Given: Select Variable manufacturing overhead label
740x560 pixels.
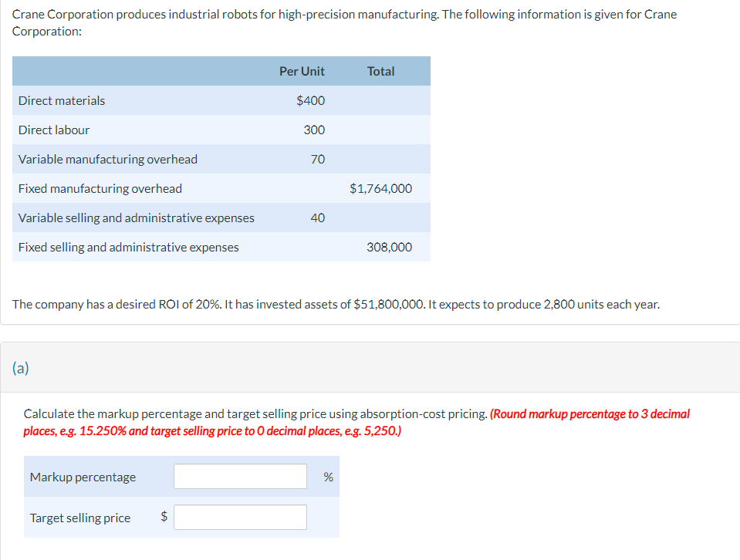Looking at the screenshot, I should (107, 159).
